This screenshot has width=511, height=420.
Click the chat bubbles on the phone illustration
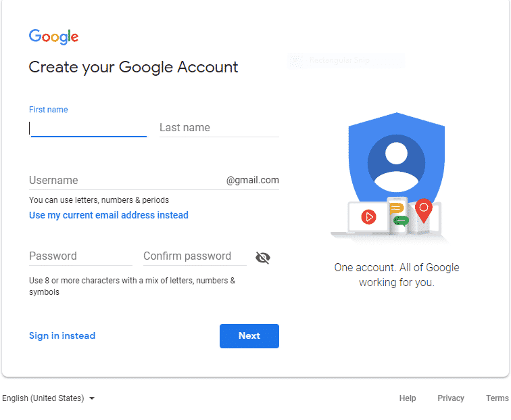tap(398, 214)
